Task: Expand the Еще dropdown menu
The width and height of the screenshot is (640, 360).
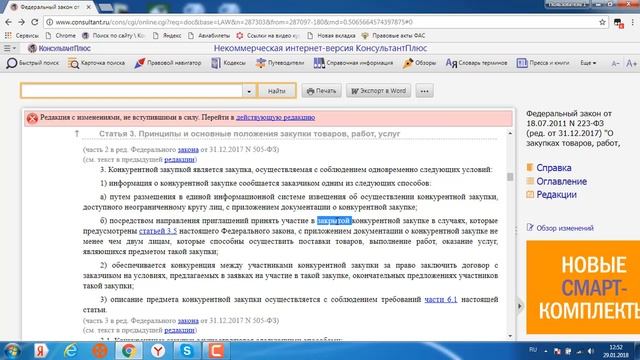Action: pyautogui.click(x=588, y=63)
